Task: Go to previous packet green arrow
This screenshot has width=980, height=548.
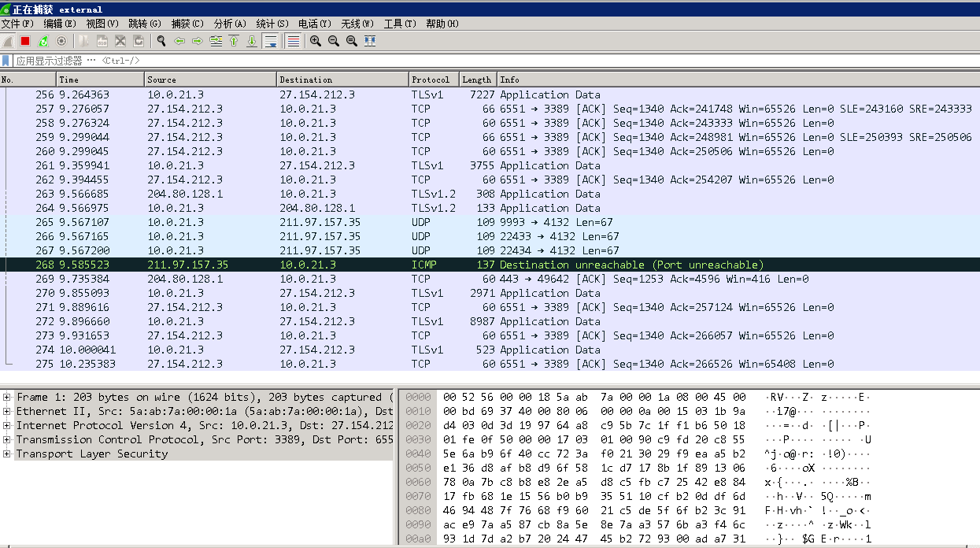Action: coord(179,41)
